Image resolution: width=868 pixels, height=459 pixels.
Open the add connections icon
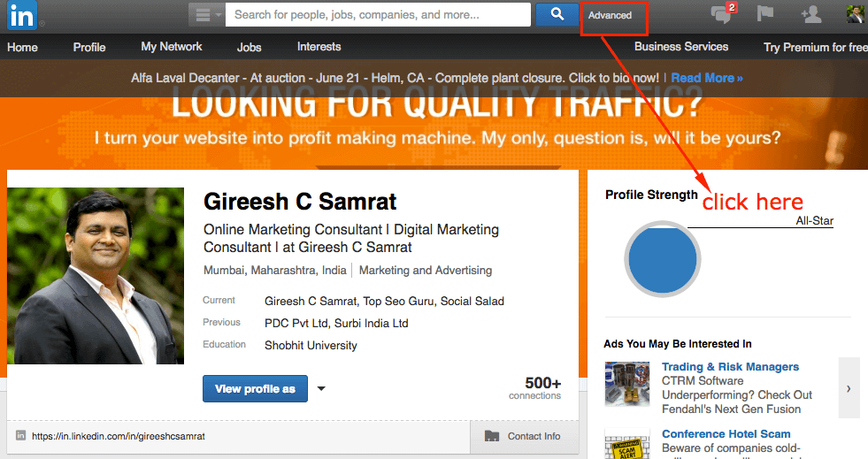tap(811, 14)
